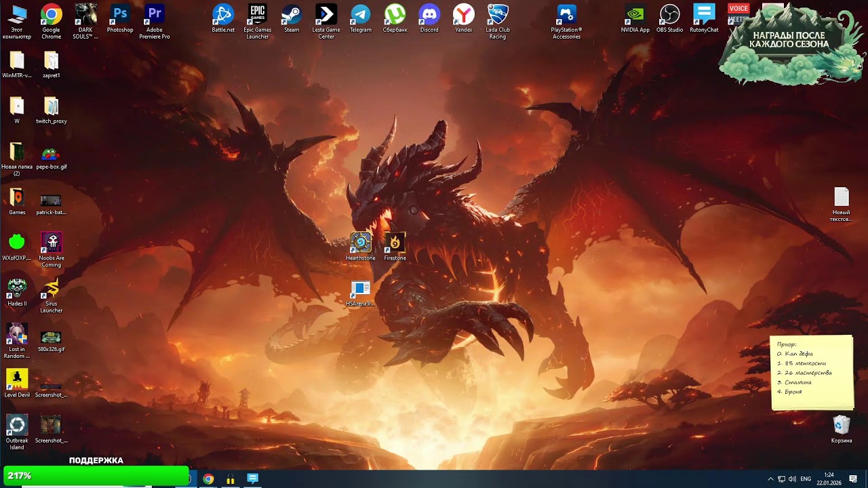This screenshot has width=868, height=488.
Task: Open the blue chat app in the taskbar
Action: (x=253, y=479)
